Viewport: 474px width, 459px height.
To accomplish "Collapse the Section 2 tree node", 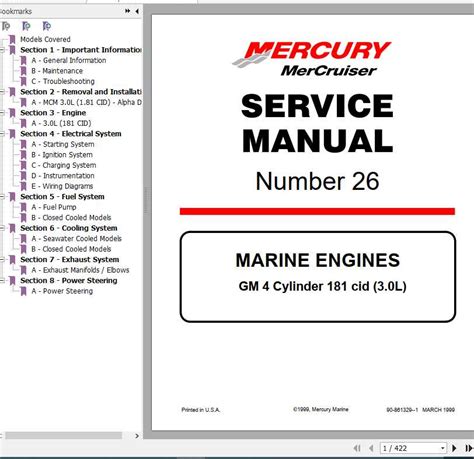I will pos(2,92).
